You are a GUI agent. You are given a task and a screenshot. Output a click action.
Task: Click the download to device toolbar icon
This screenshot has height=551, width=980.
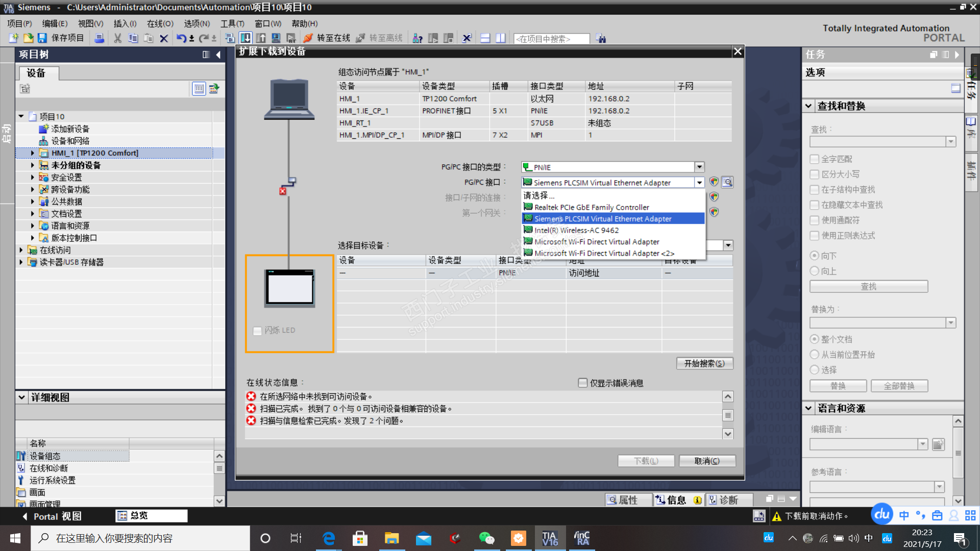click(x=246, y=38)
